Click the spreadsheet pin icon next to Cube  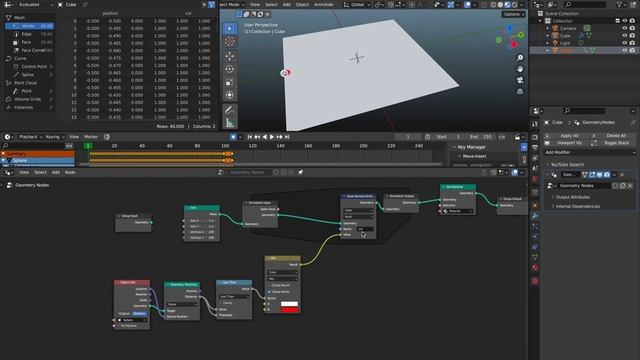tap(85, 5)
